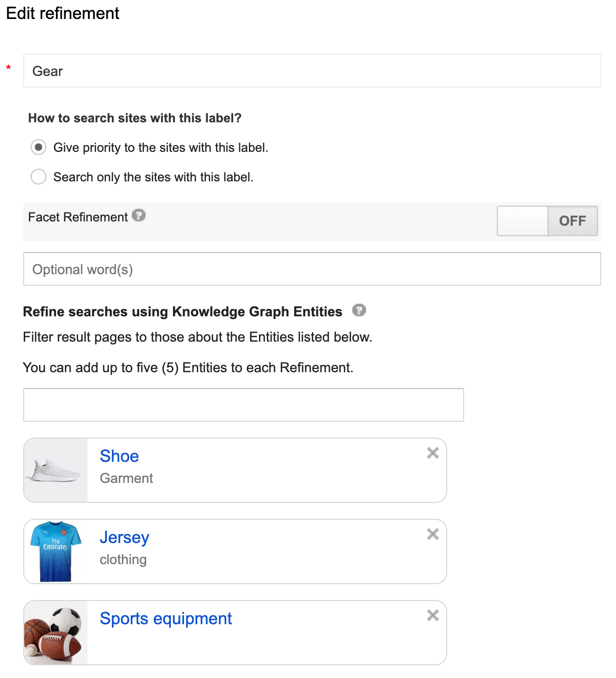This screenshot has width=616, height=678.
Task: Open the Sports equipment link
Action: click(x=166, y=618)
